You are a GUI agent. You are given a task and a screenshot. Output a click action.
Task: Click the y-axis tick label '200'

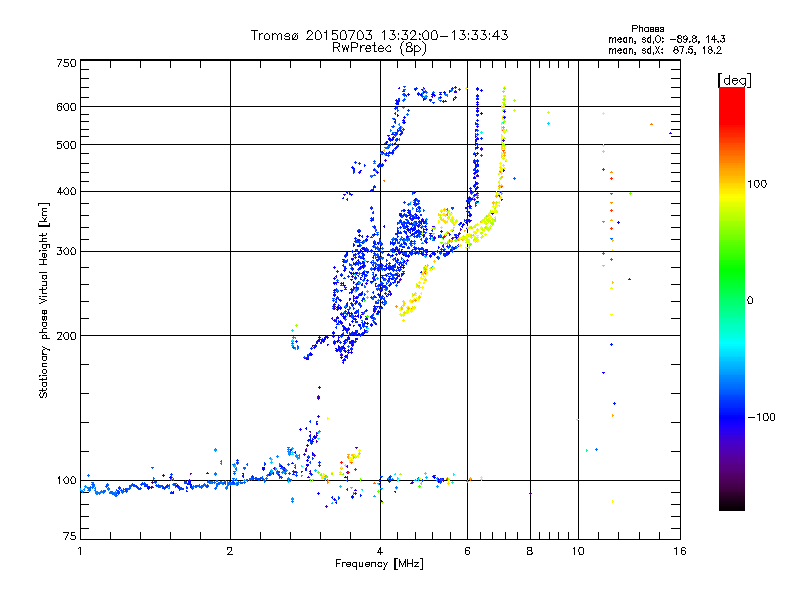point(66,336)
